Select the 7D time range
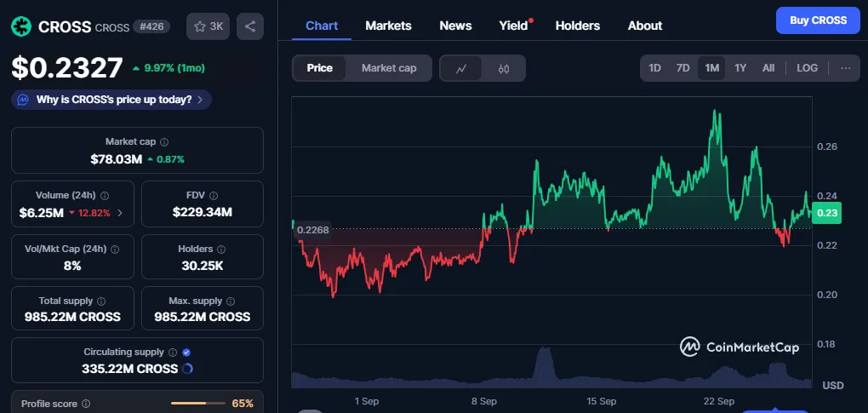Viewport: 868px width, 413px height. (682, 68)
